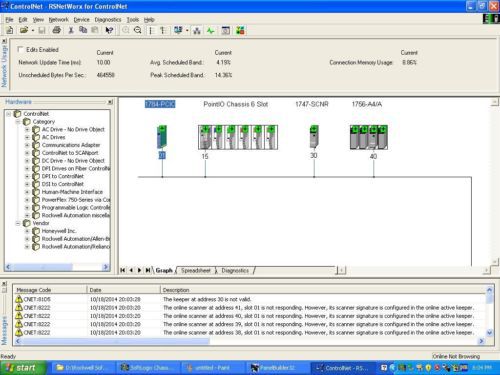The height and width of the screenshot is (375, 500).
Task: Expand the AC Drives category
Action: (27, 137)
